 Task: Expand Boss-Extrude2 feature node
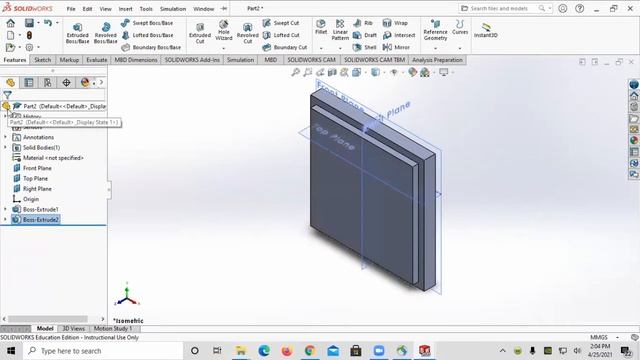[5, 220]
